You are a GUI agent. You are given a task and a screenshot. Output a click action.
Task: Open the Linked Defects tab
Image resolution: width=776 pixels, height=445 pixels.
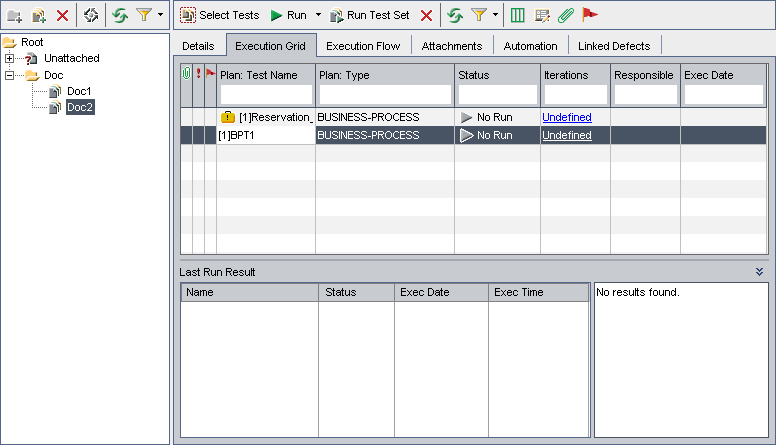[614, 46]
